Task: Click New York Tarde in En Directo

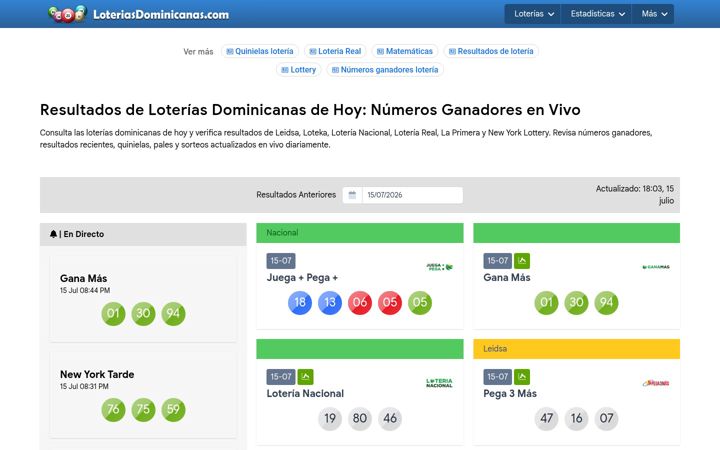Action: [x=97, y=374]
